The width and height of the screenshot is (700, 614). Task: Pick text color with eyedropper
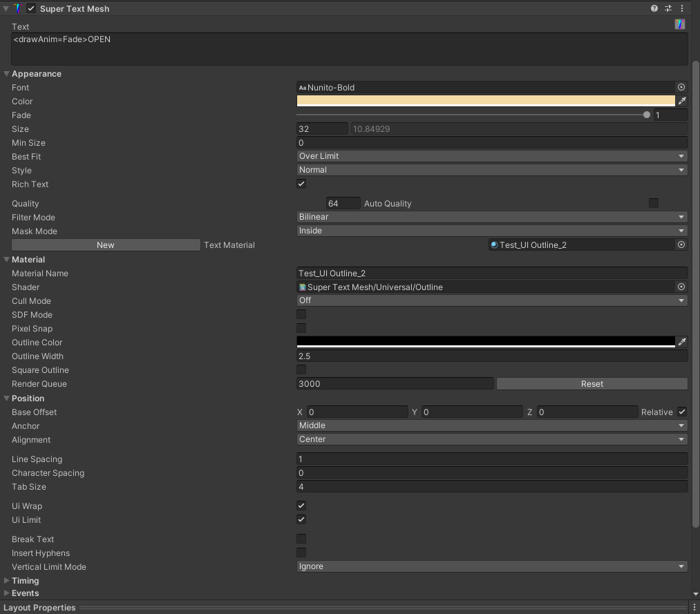[682, 102]
